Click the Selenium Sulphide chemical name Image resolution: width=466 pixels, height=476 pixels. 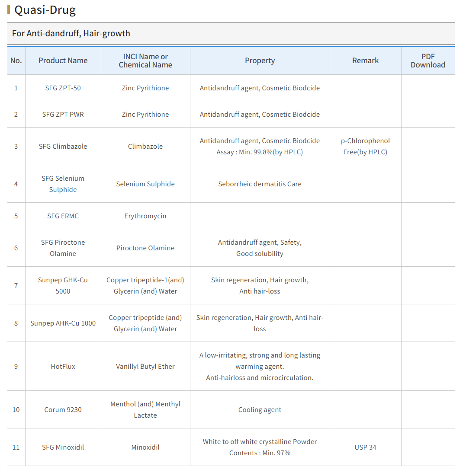(145, 184)
